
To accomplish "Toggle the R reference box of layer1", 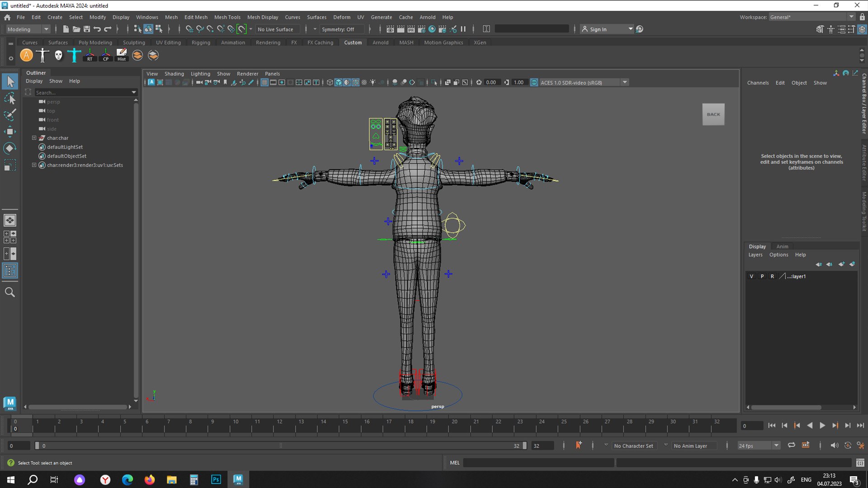I will tap(772, 276).
